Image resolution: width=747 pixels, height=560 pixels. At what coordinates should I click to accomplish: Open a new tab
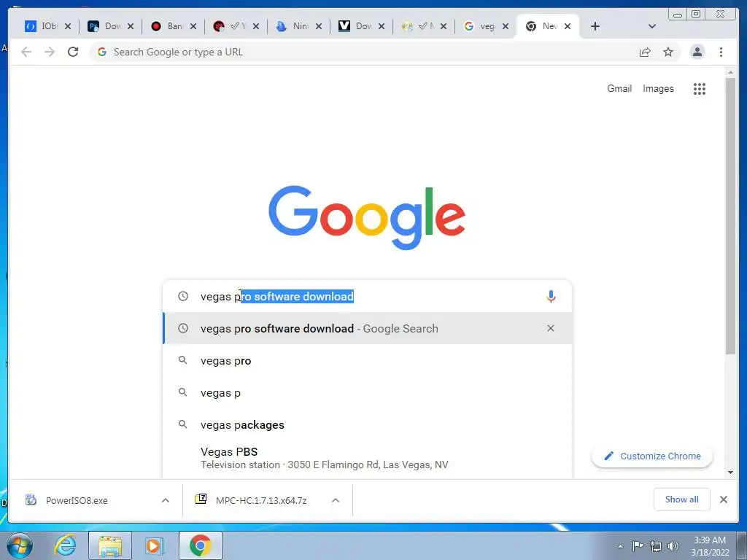(595, 26)
